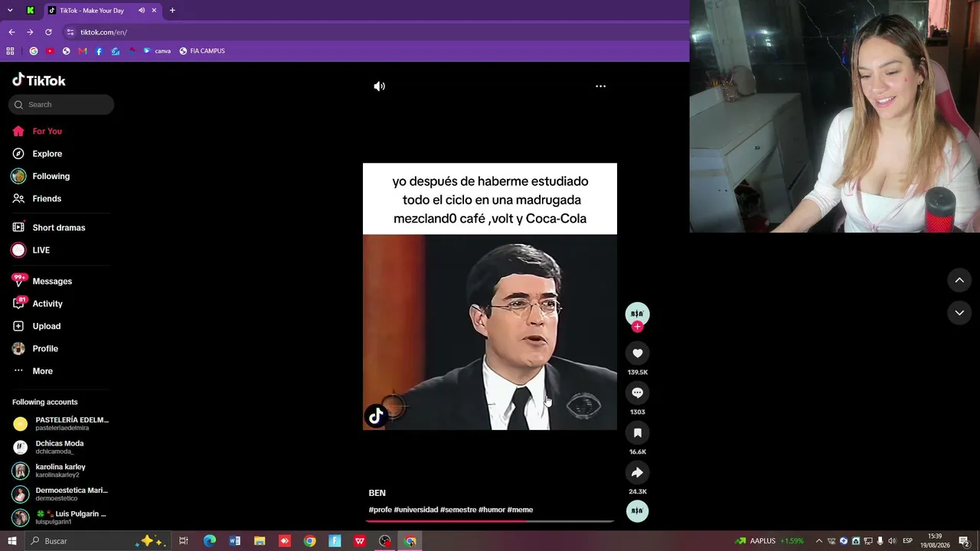980x551 pixels.
Task: Open the sound disc under the share button
Action: click(637, 510)
